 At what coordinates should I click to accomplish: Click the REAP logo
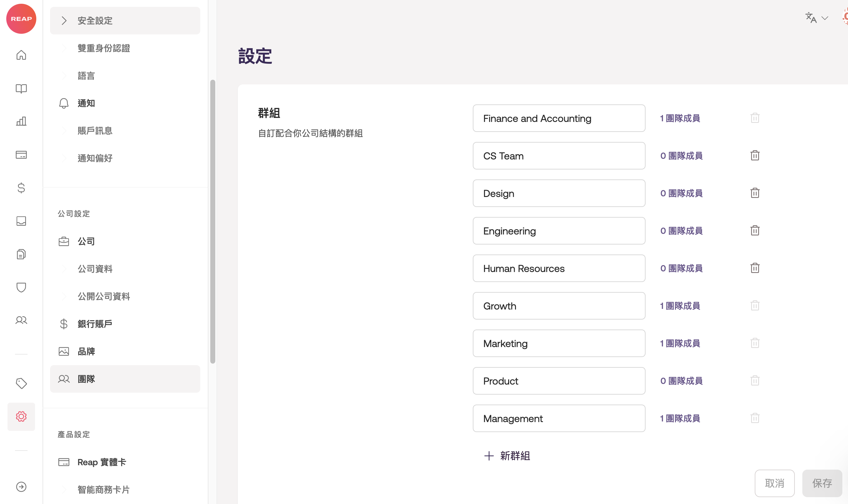pyautogui.click(x=21, y=19)
